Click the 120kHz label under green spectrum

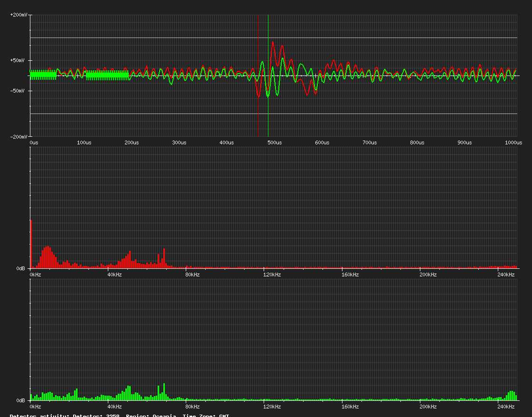point(272,407)
